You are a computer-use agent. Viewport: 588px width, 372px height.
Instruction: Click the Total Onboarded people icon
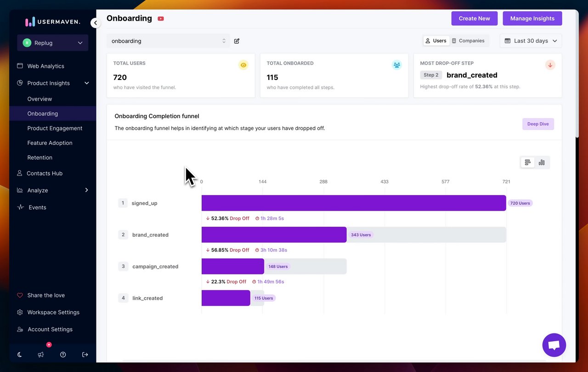[x=397, y=65]
